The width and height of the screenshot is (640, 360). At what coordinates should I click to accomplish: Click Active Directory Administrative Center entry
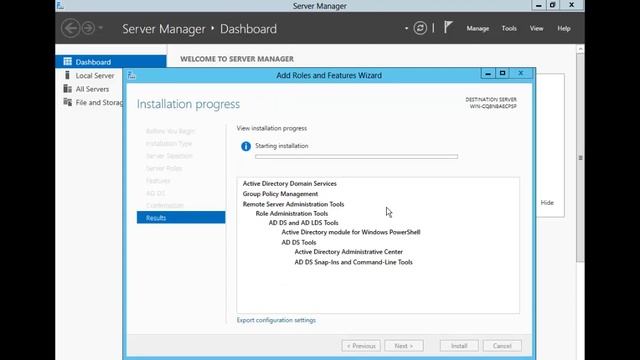pos(349,252)
